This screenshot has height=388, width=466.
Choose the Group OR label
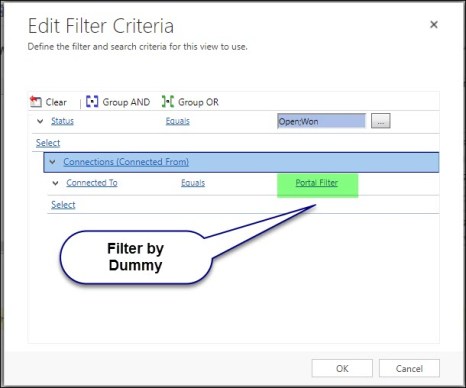pyautogui.click(x=198, y=102)
